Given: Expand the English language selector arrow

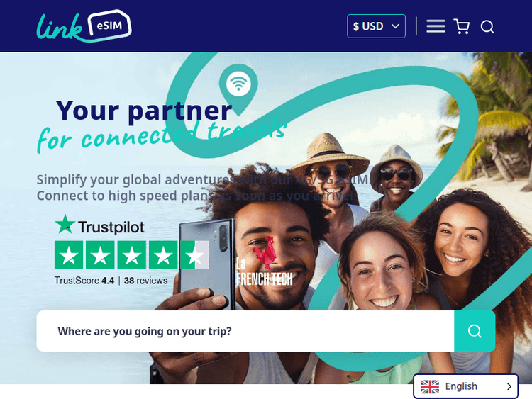Looking at the screenshot, I should tap(509, 386).
